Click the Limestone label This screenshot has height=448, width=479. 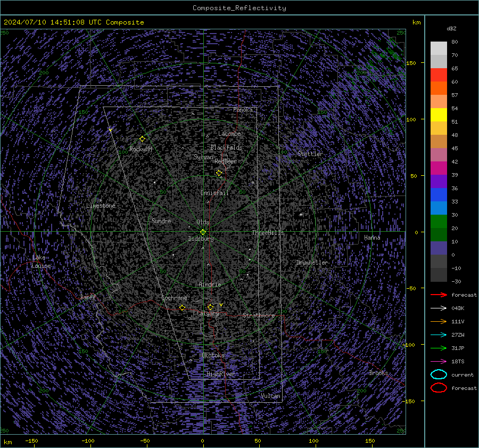[x=101, y=206]
